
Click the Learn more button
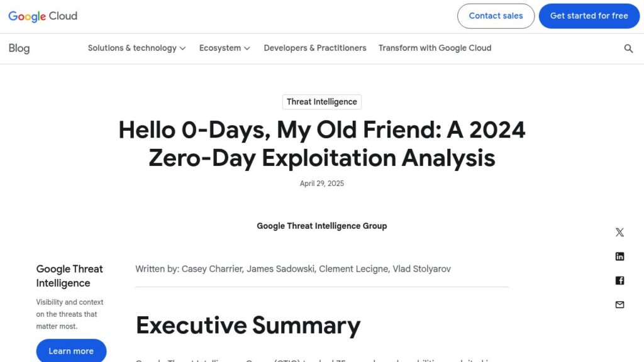tap(71, 351)
